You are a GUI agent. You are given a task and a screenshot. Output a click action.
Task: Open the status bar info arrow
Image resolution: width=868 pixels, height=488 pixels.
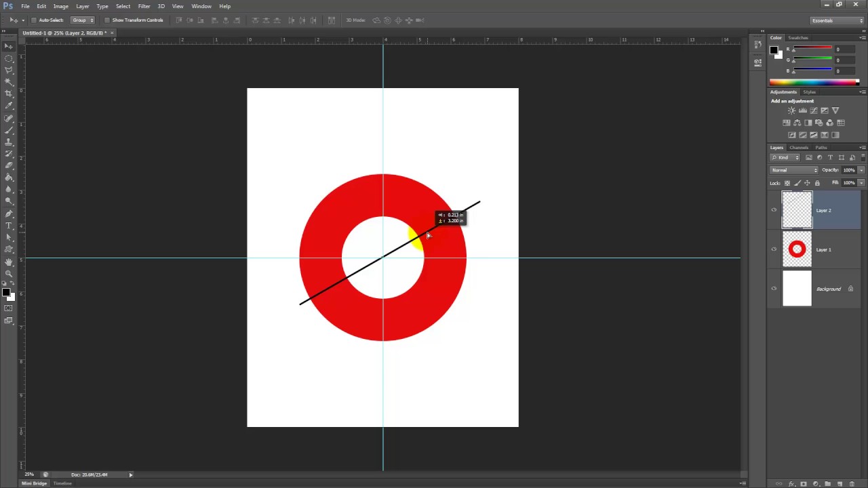tap(131, 474)
